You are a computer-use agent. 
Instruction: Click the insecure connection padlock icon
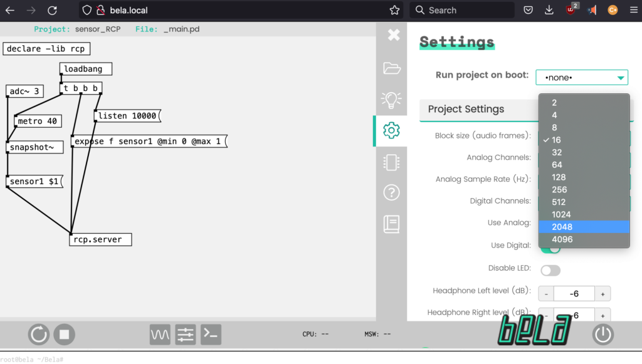101,10
